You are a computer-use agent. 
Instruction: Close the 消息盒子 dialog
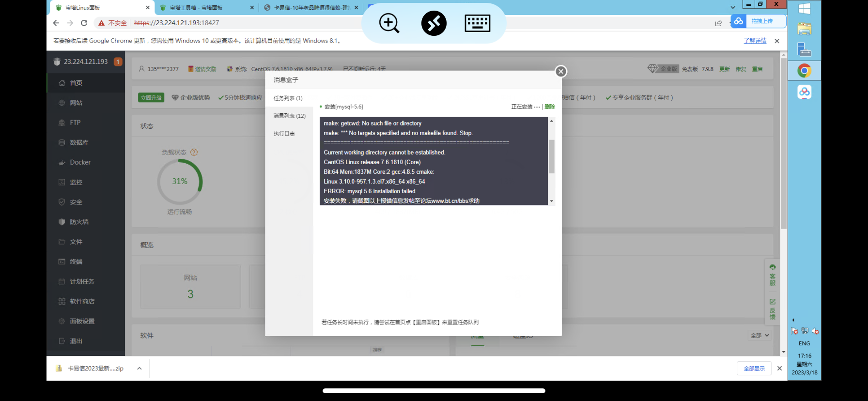[x=561, y=71]
